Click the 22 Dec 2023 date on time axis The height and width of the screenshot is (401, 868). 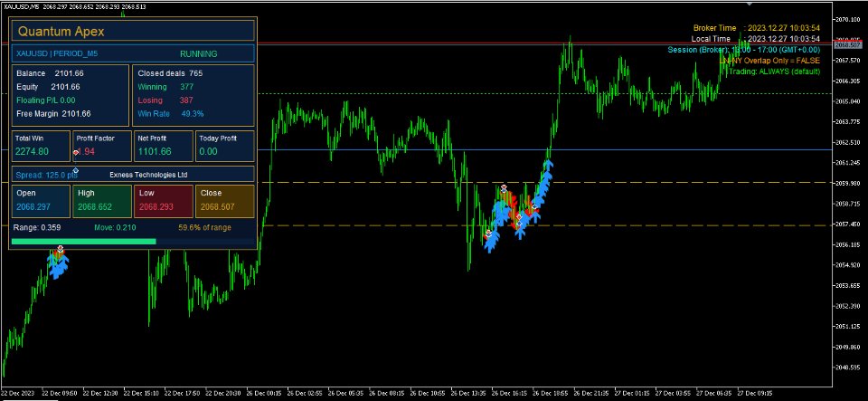point(18,393)
